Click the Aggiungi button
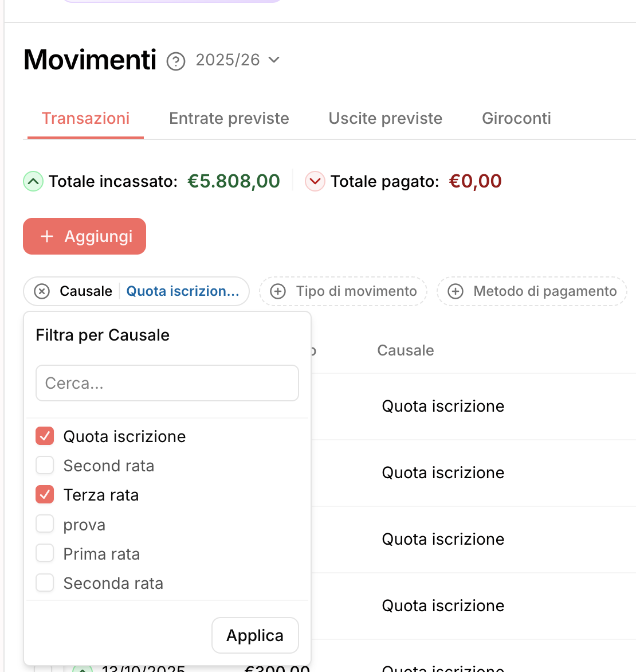Screen dimensions: 636x672 [x=84, y=236]
